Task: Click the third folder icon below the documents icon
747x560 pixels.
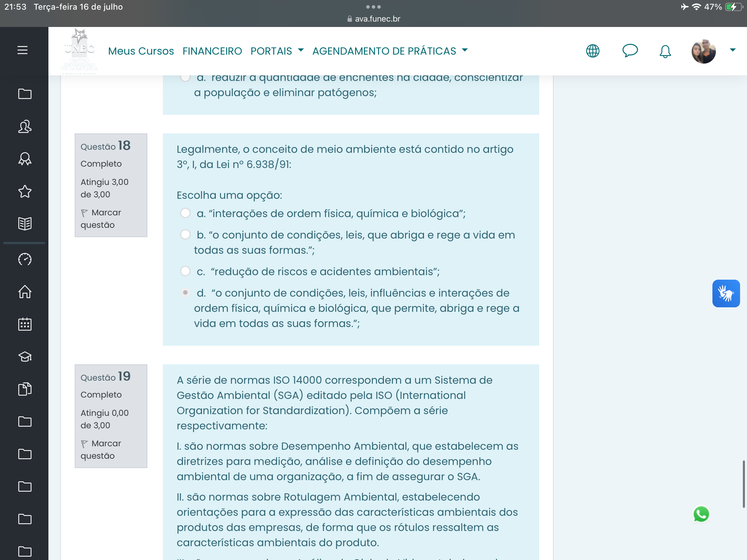Action: 25,486
